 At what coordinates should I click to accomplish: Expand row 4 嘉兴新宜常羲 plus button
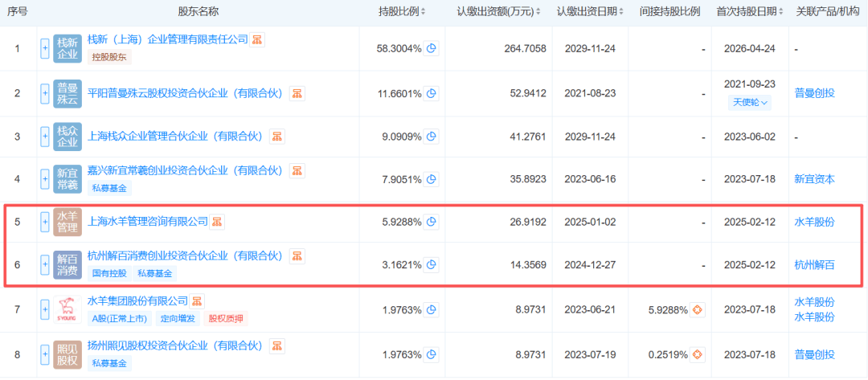45,179
